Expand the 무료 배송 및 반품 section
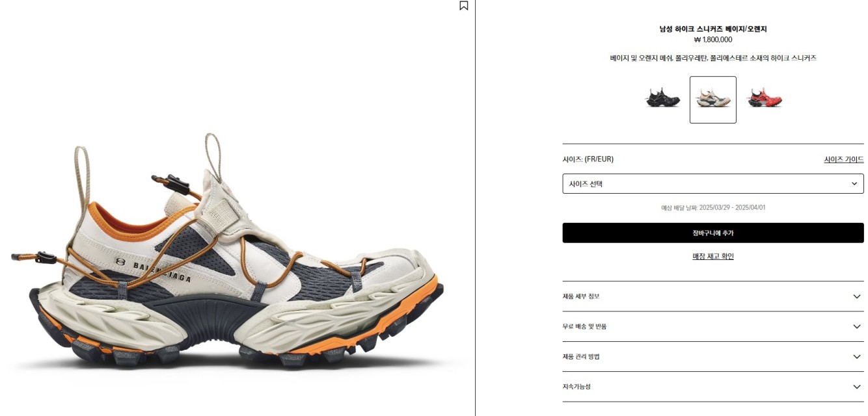This screenshot has width=868, height=416. [x=713, y=326]
